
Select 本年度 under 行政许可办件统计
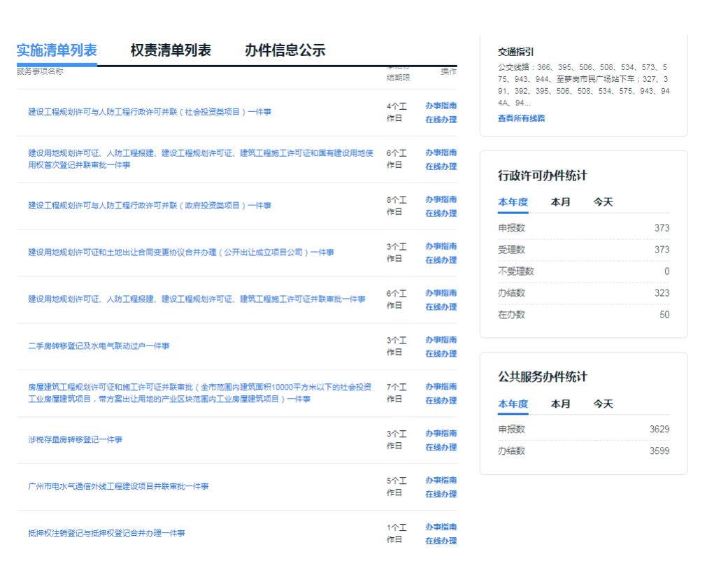(513, 202)
